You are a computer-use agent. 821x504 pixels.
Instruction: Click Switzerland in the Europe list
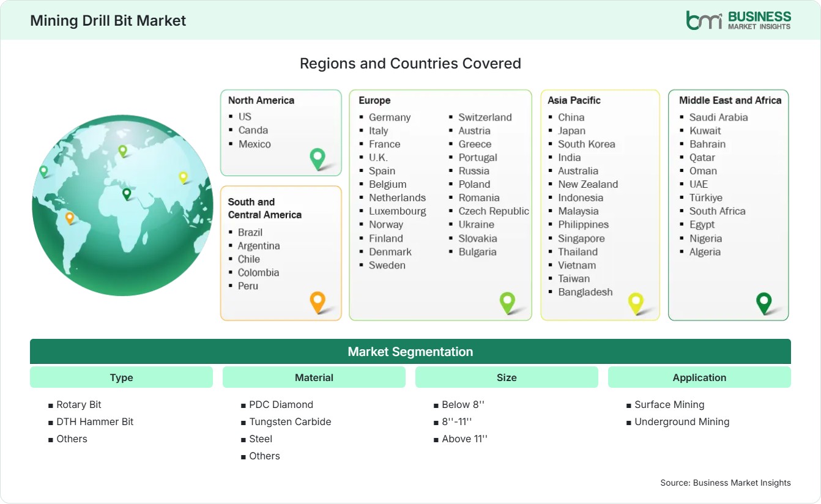(485, 117)
